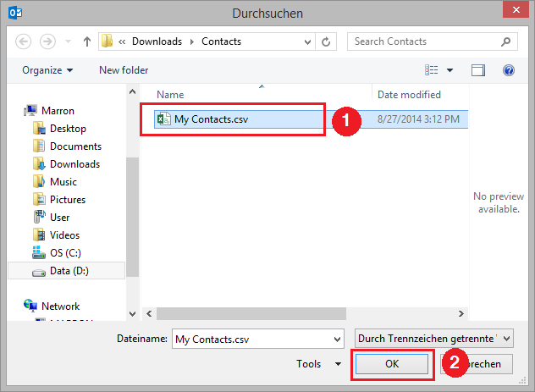Click the Refresh button in address bar
Screen dimensions: 535x392
(x=327, y=41)
